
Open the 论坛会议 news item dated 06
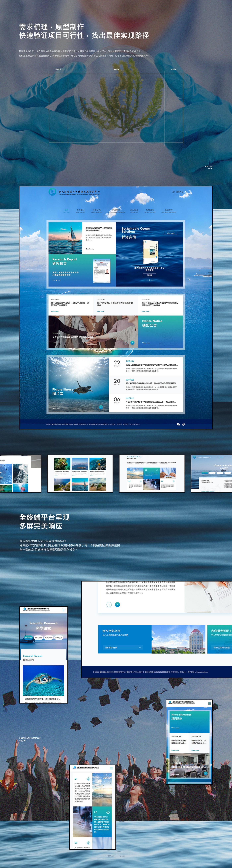[x=146, y=403]
